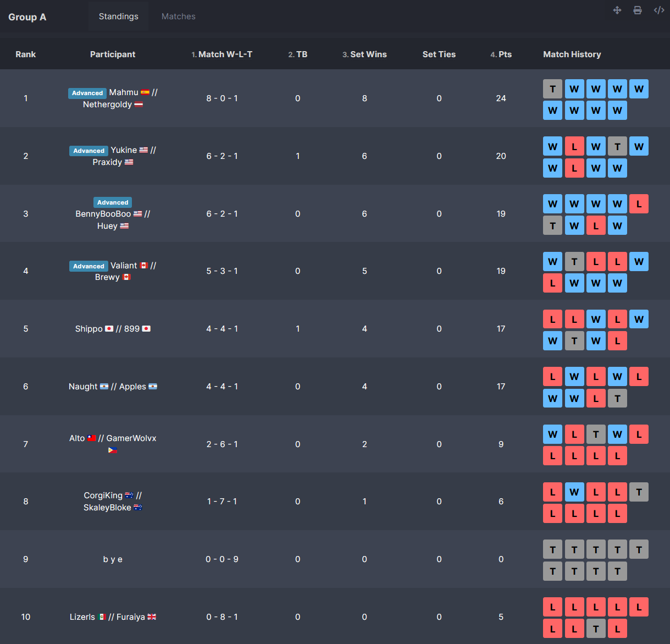The width and height of the screenshot is (670, 644).
Task: Select the participant name GamerWolvx
Action: [x=131, y=438]
